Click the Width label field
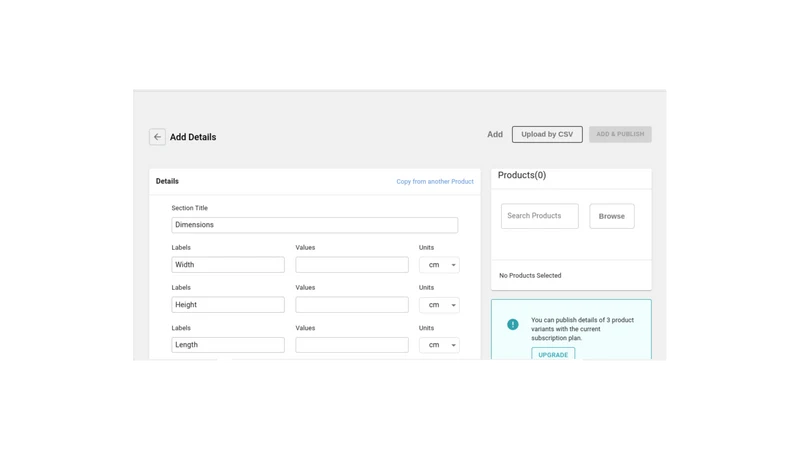800x450 pixels. 228,265
